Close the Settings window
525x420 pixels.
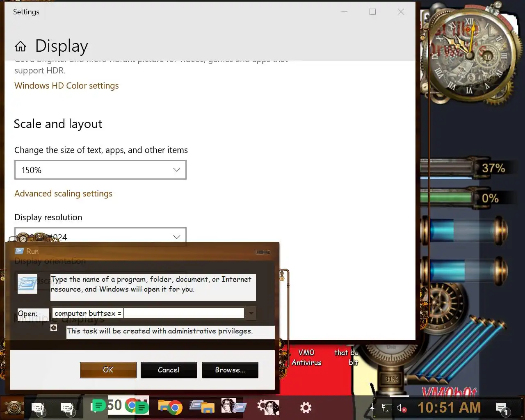point(401,12)
